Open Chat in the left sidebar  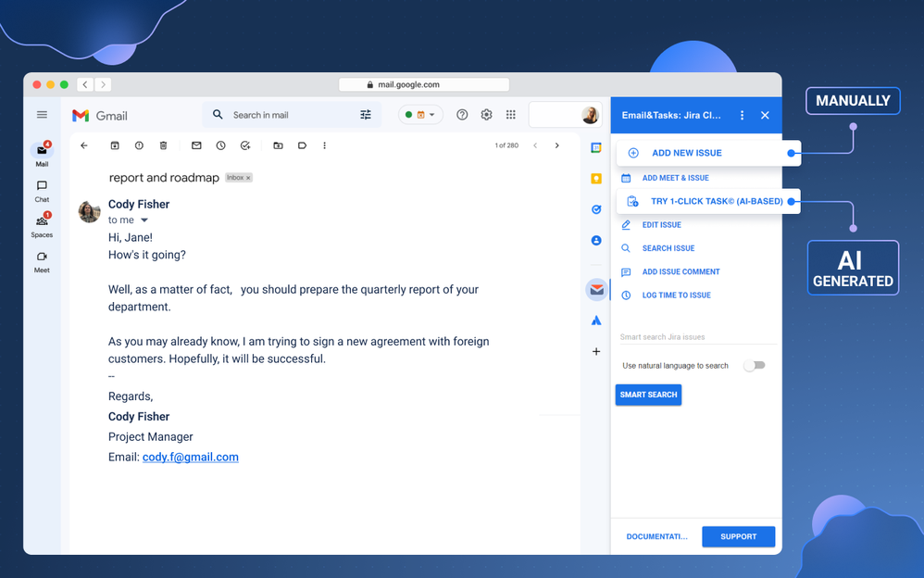coord(42,191)
